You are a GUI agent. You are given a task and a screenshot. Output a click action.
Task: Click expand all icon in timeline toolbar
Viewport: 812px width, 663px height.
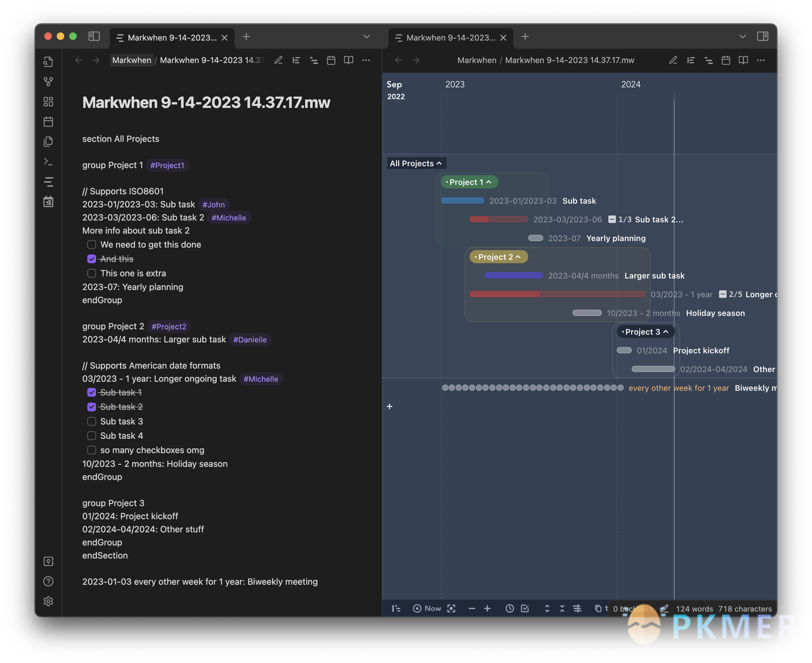click(x=547, y=608)
